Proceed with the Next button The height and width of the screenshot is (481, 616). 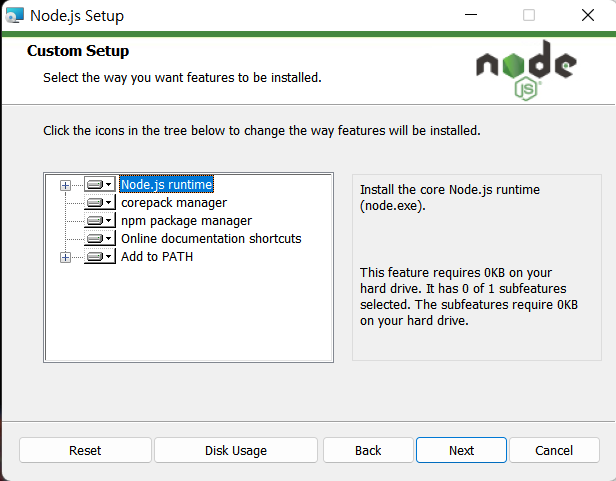click(461, 450)
